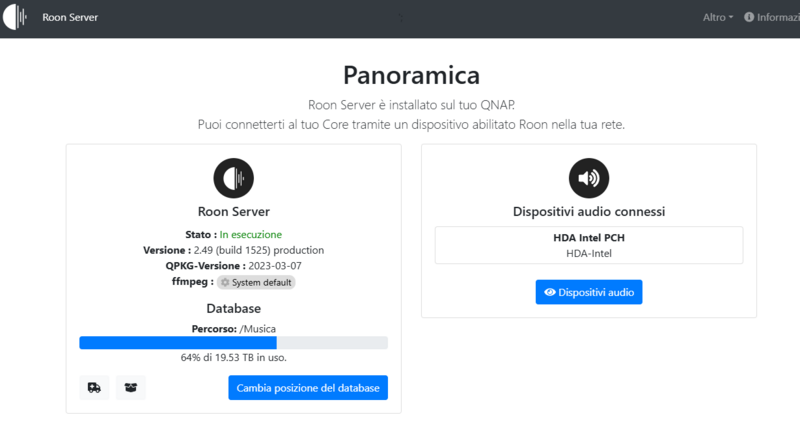Select the HDA Intel PCH device entry
This screenshot has height=441, width=800.
[589, 245]
